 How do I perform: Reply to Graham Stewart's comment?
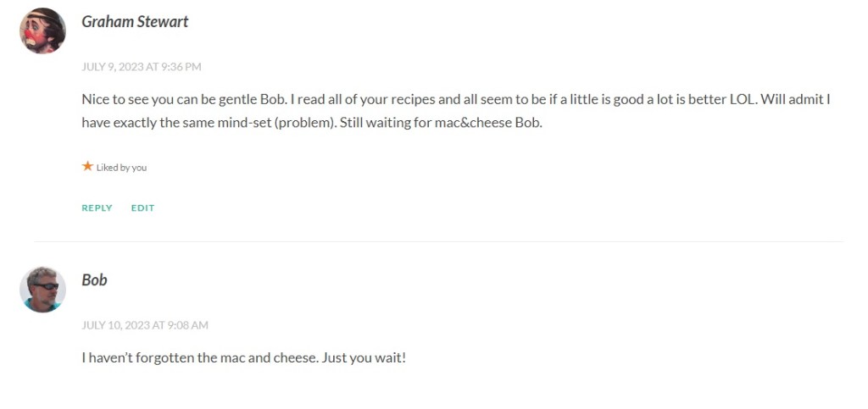[97, 207]
